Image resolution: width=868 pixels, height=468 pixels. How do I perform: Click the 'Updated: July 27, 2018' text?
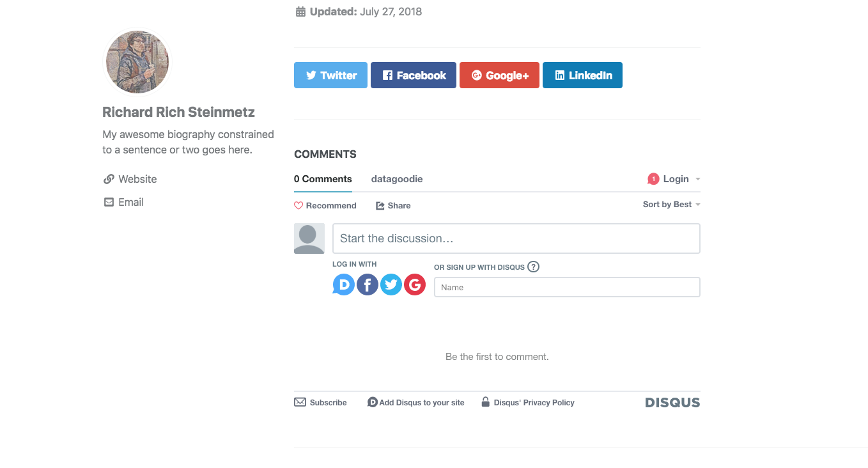coord(366,12)
